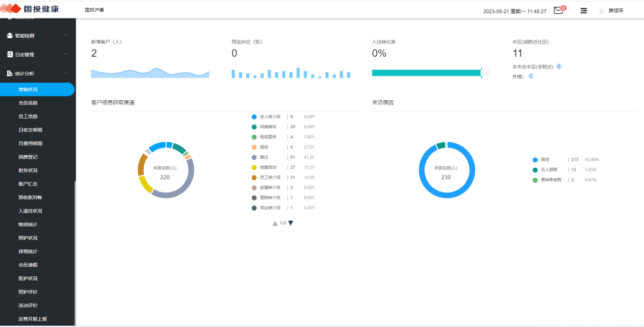Click the 预定床位 bar chart

click(x=291, y=73)
